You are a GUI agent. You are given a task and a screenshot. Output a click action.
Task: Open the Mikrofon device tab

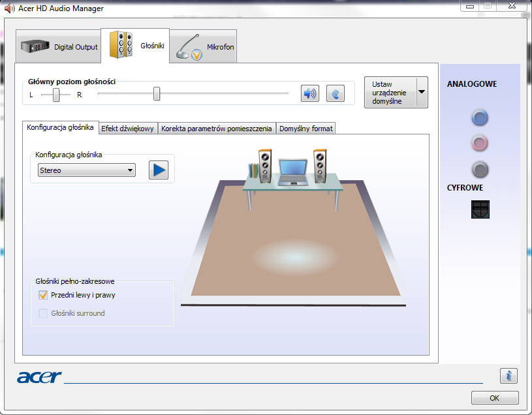(x=203, y=46)
